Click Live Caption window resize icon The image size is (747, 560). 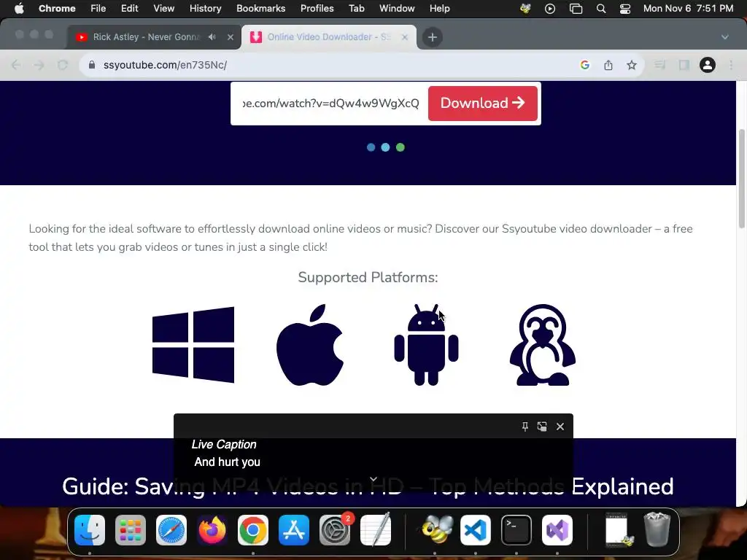pyautogui.click(x=542, y=426)
